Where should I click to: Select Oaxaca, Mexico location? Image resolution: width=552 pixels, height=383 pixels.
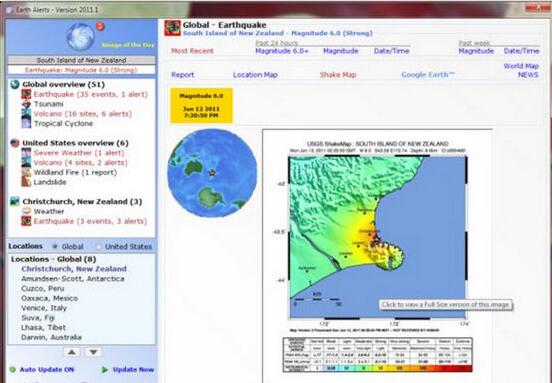tap(49, 298)
